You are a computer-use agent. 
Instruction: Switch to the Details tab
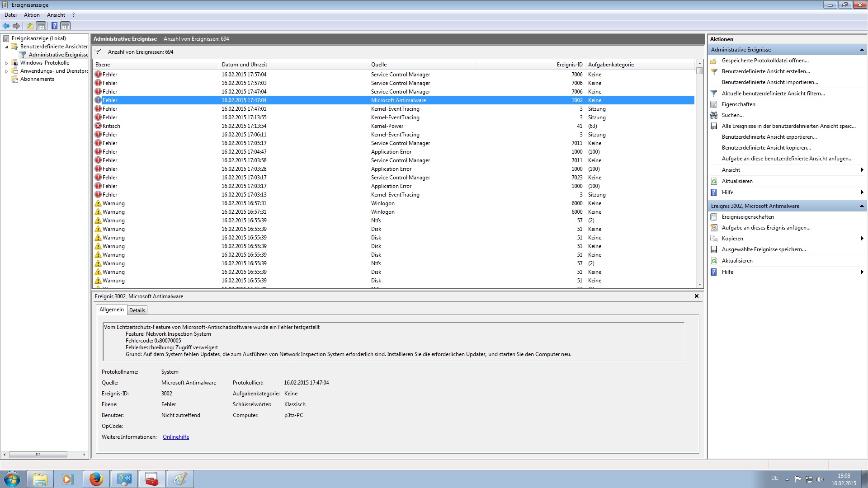[x=137, y=310]
